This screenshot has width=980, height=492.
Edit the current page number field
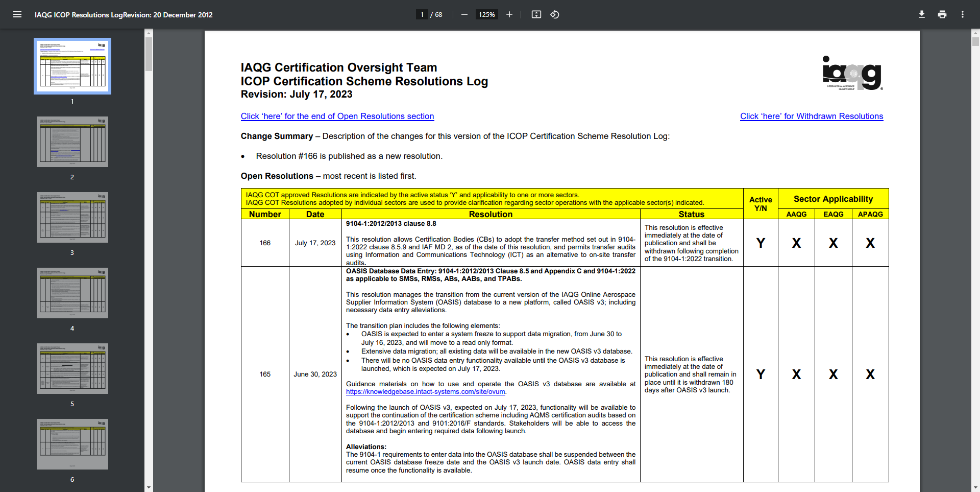click(422, 14)
